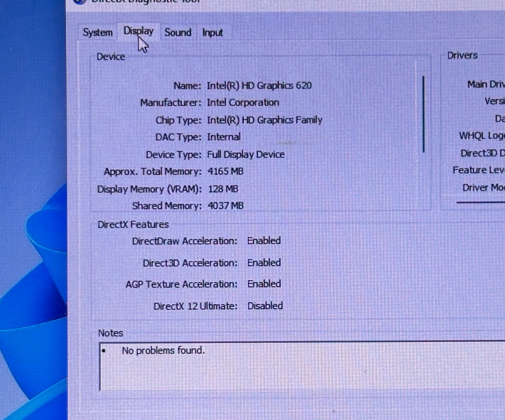Click 'Intel Corporation' manufacturer value
The width and height of the screenshot is (505, 420).
click(243, 102)
